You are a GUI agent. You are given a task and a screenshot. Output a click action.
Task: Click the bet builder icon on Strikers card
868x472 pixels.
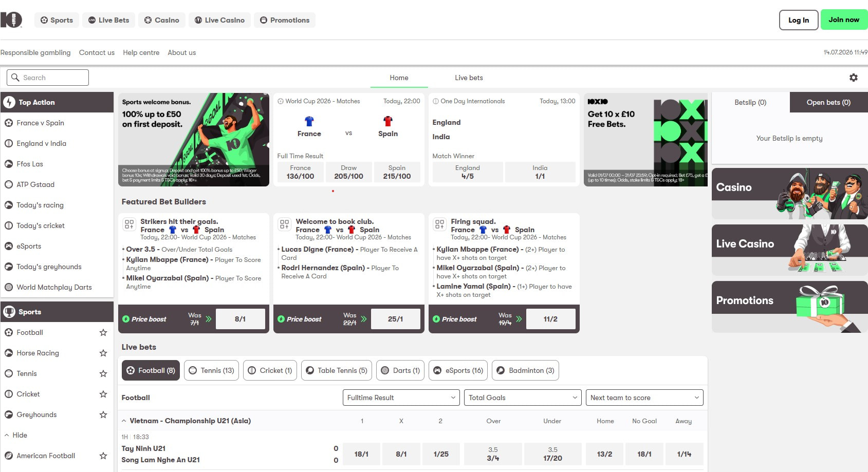(129, 224)
